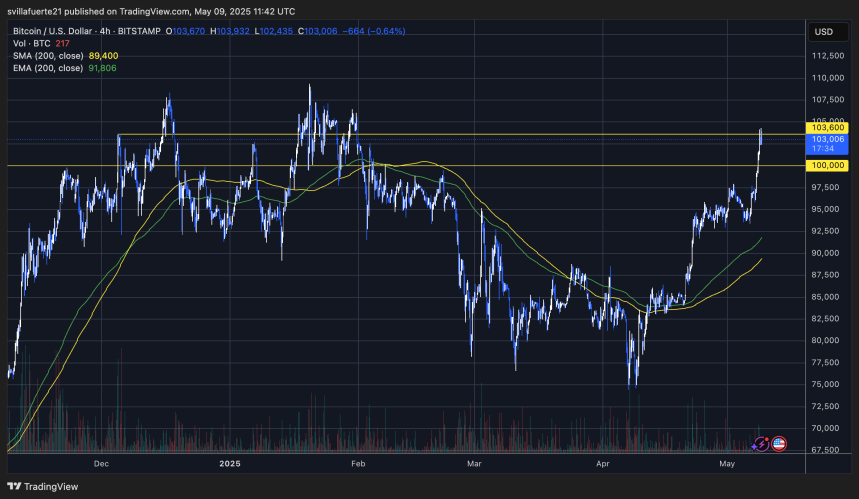Select the SMA (200, close) indicator legend

(47, 57)
